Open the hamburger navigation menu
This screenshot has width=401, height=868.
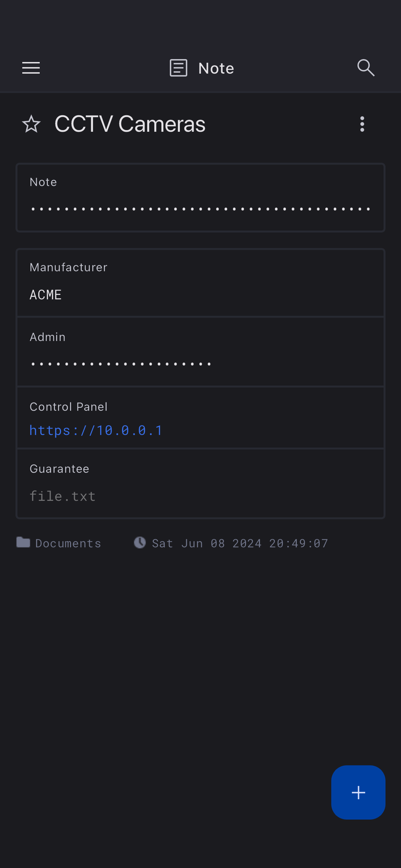tap(31, 68)
